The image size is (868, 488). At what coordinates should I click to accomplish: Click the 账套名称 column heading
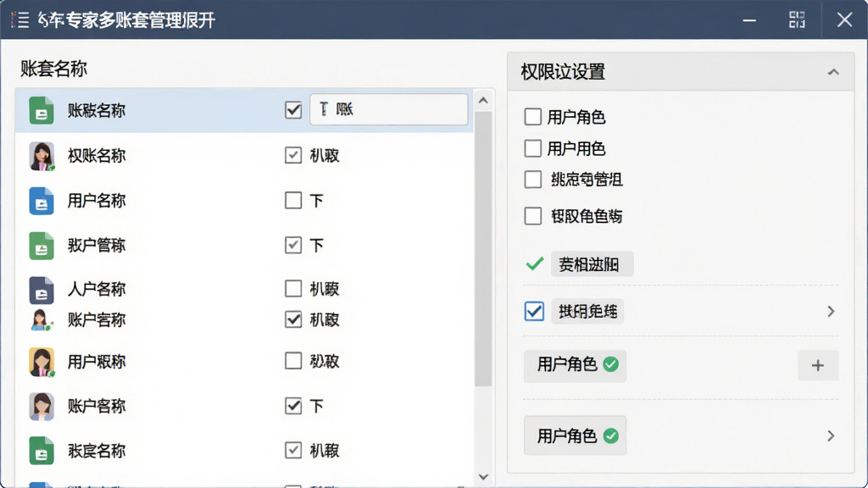pyautogui.click(x=53, y=69)
